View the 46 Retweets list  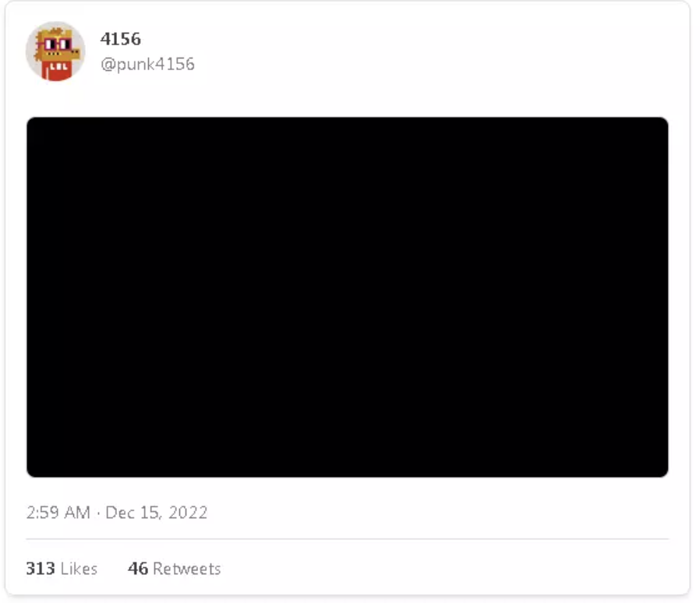click(x=175, y=569)
